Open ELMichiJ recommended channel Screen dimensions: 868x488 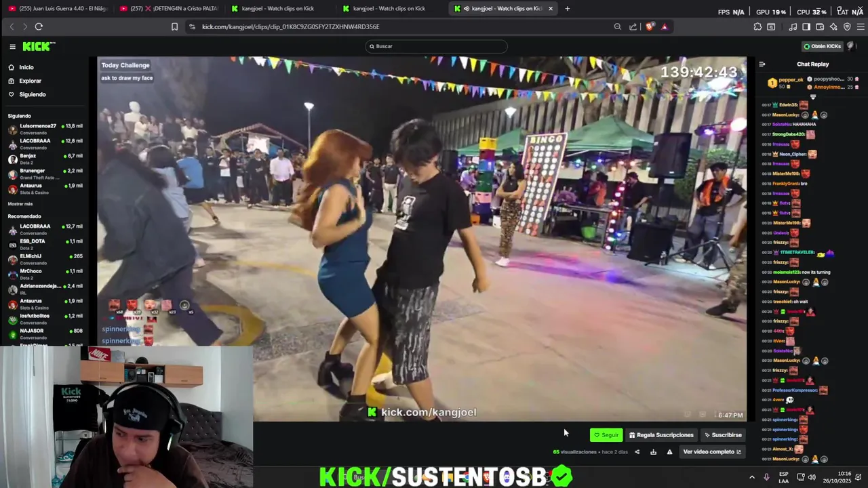point(45,259)
